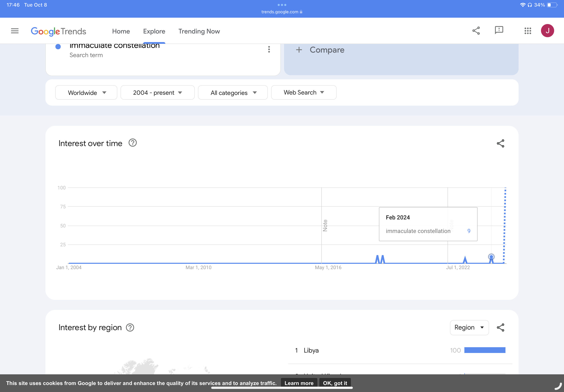The width and height of the screenshot is (564, 392).
Task: Open the search term options menu
Action: click(269, 49)
